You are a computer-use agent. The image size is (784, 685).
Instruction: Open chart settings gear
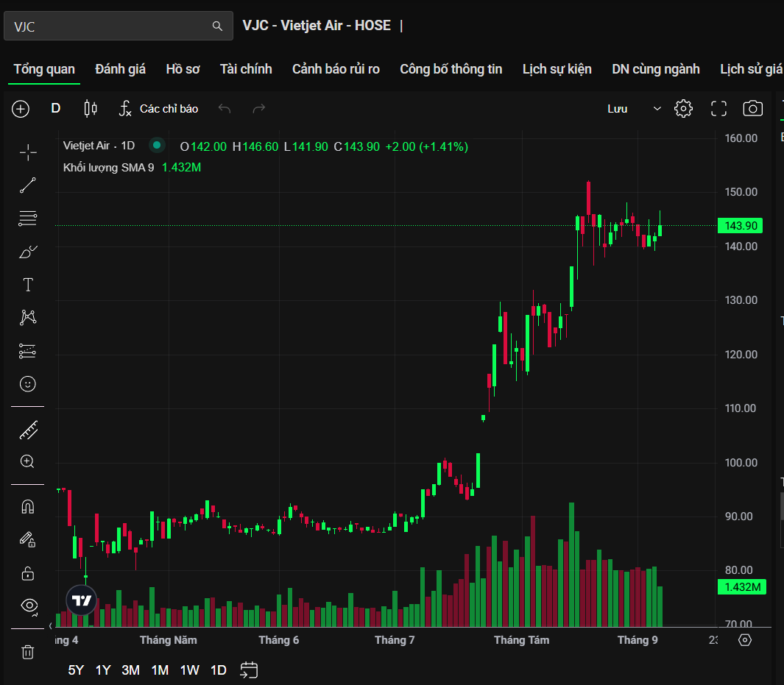[683, 108]
